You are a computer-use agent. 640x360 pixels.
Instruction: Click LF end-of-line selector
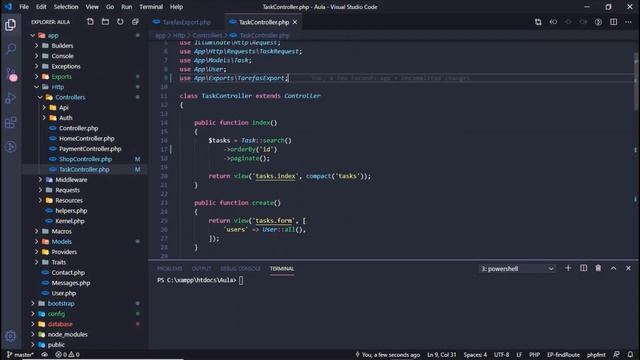click(519, 355)
